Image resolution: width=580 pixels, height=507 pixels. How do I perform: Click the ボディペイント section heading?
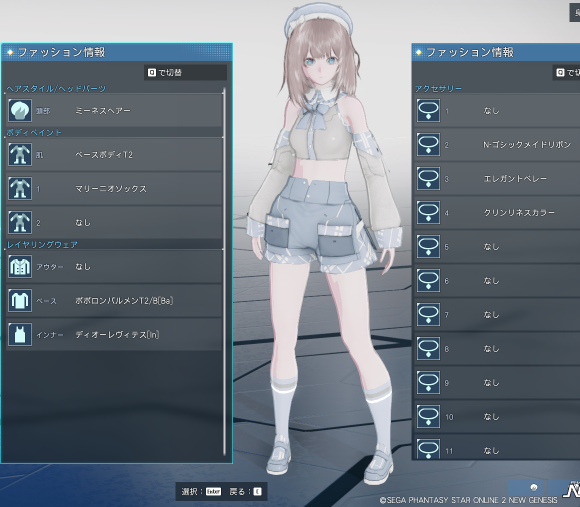tap(34, 133)
